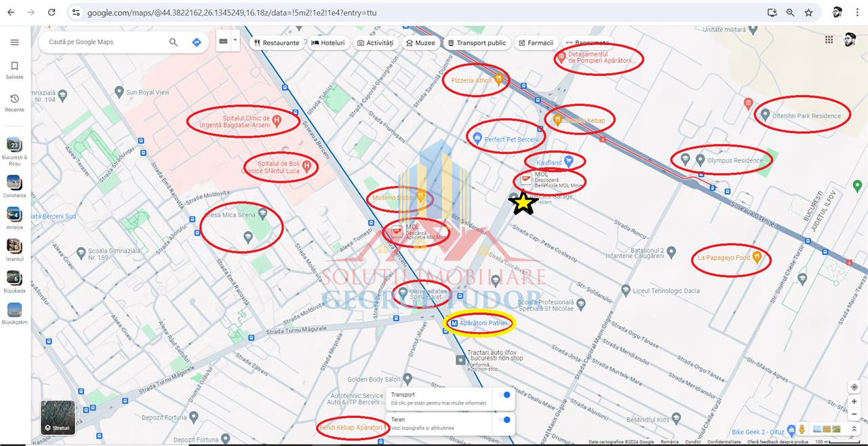
Task: Click inside the Caută pe Google Maps field
Action: (102, 42)
